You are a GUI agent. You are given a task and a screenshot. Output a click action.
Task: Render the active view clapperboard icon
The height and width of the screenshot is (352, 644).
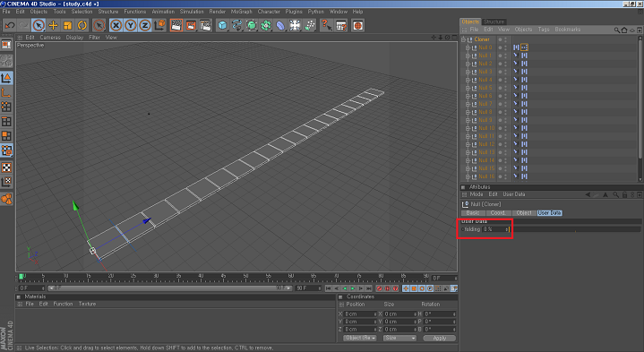[176, 25]
